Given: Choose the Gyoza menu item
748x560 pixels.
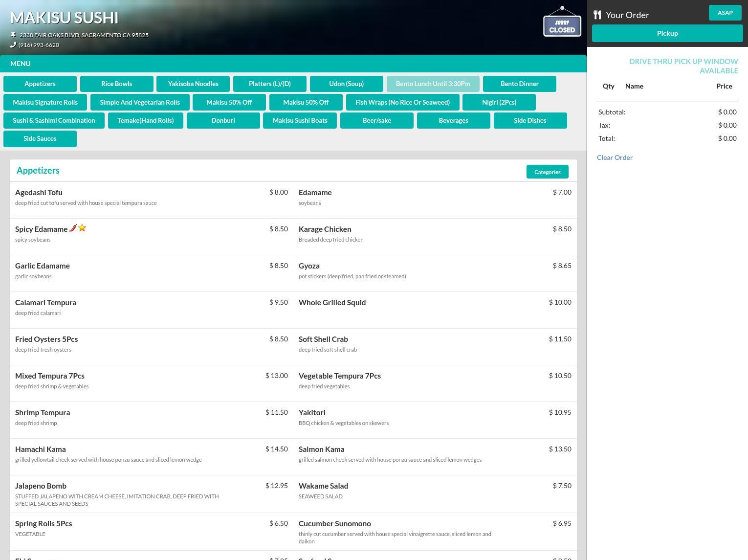Looking at the screenshot, I should [309, 266].
